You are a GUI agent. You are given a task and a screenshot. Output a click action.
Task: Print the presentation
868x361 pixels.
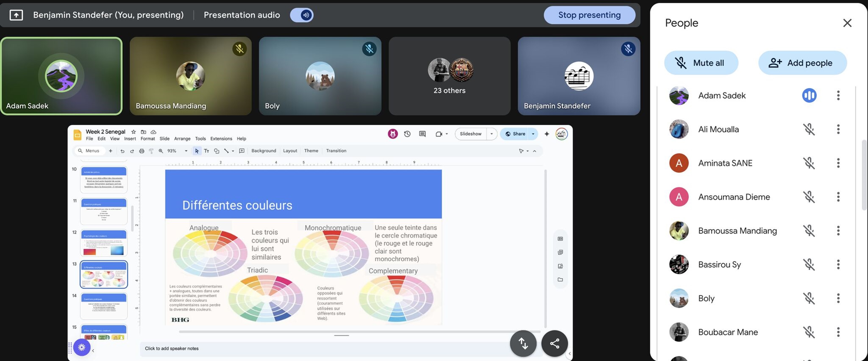142,151
